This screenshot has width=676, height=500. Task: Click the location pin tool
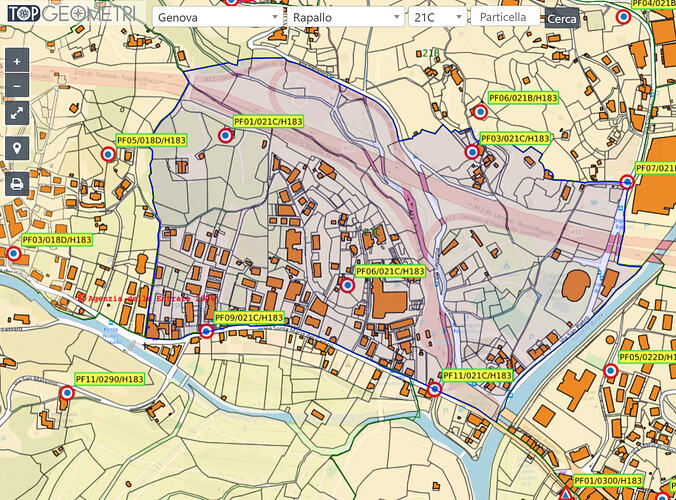[x=17, y=149]
